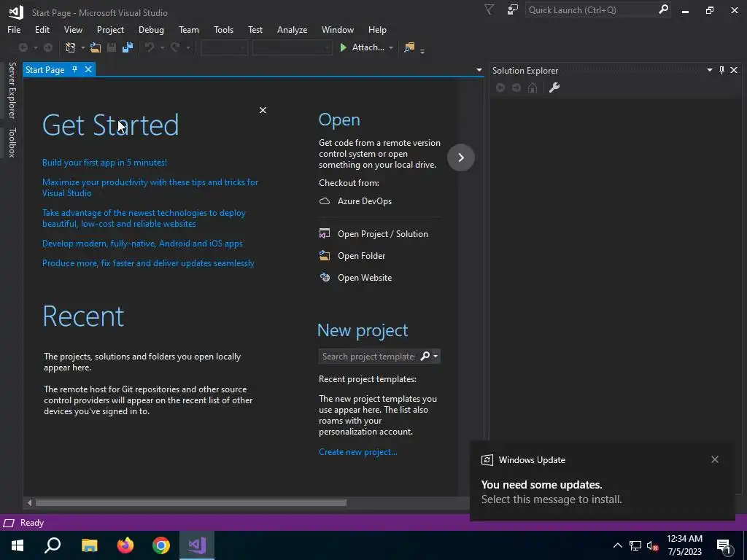Open 'Produce more, fix faster' link

click(148, 262)
